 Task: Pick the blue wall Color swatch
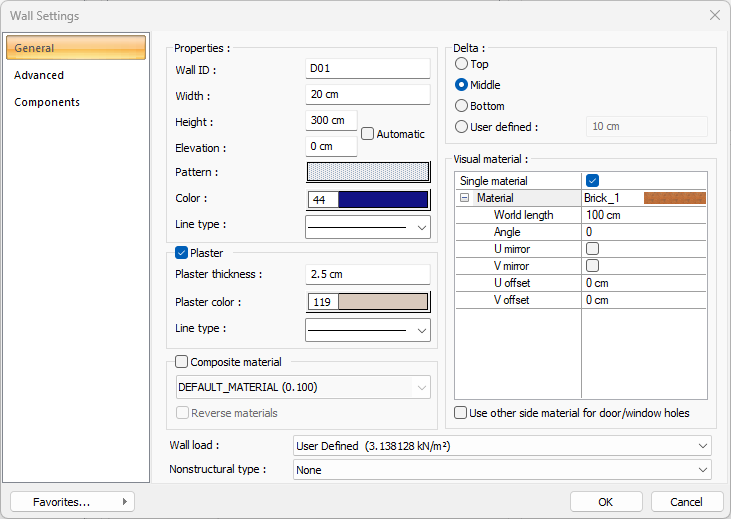coord(383,199)
